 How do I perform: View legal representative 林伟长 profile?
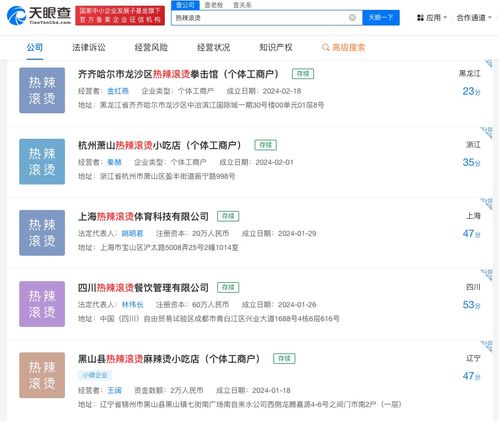[x=132, y=305]
